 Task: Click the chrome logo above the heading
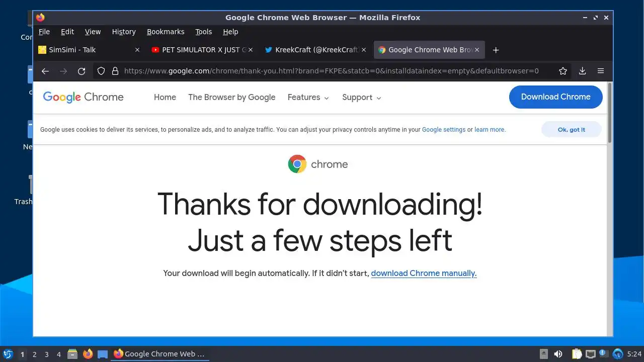coord(318,164)
